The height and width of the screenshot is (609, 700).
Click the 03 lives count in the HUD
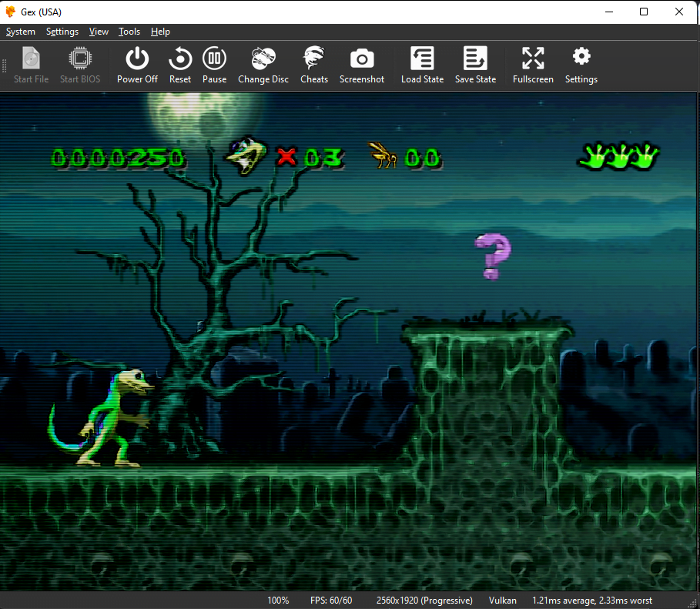pos(324,158)
